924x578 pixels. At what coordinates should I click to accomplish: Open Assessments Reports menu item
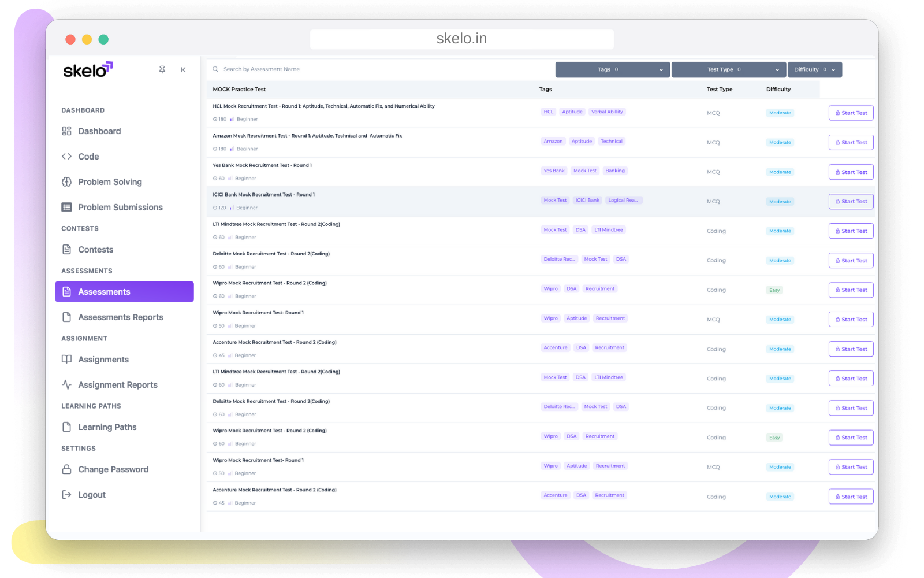point(120,317)
